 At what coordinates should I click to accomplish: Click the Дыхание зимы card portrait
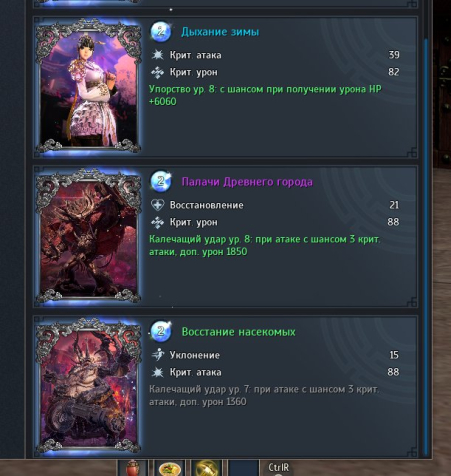coord(88,86)
